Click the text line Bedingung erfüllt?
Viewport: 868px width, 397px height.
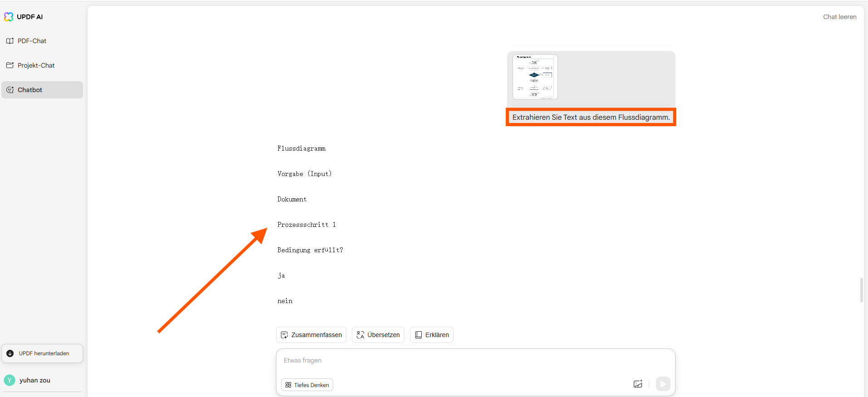pyautogui.click(x=310, y=250)
